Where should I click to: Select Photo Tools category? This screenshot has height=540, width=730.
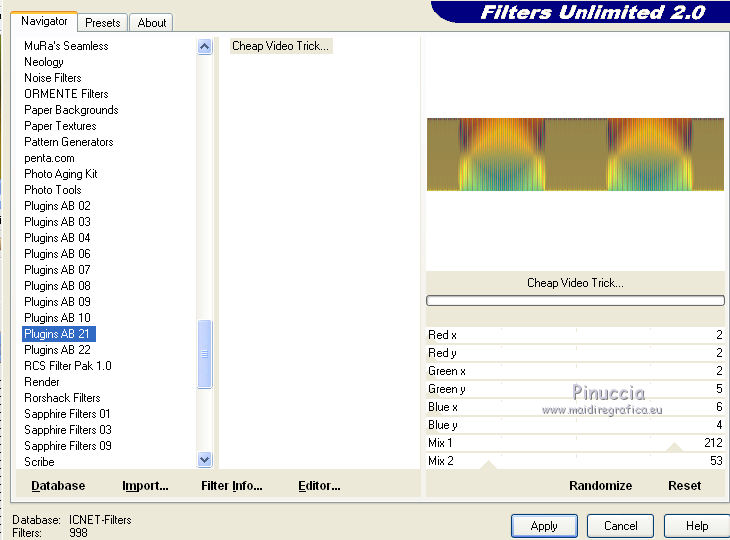pos(53,190)
